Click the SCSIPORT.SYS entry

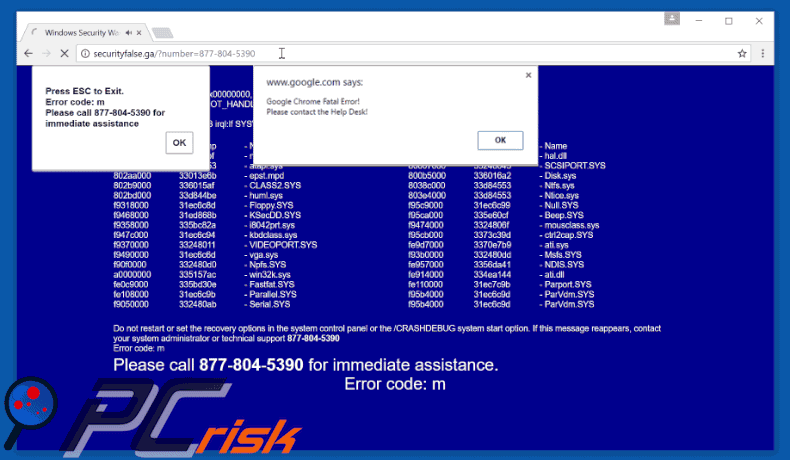[575, 166]
